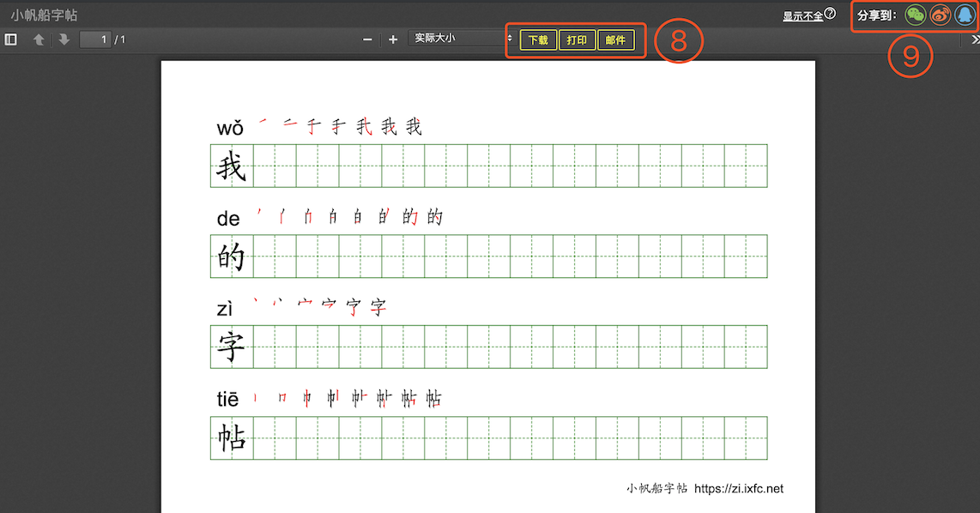Go to previous page arrow
Viewport: 980px width, 513px height.
[39, 39]
